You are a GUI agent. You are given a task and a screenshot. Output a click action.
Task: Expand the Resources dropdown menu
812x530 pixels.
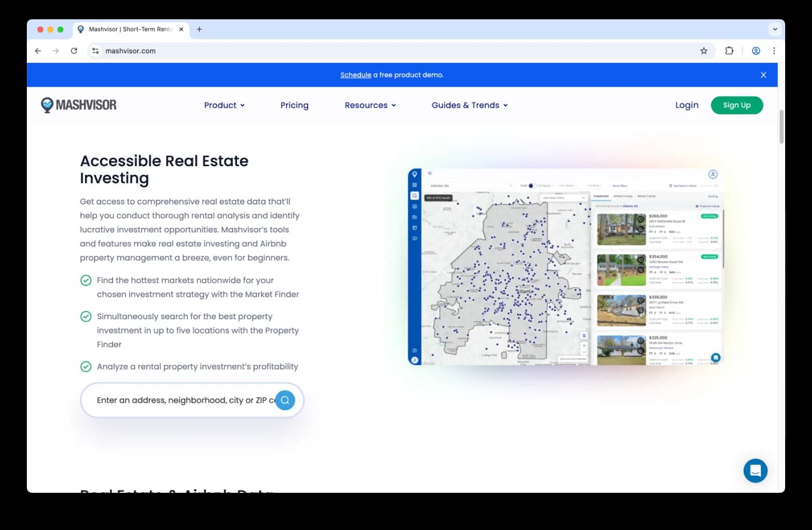click(370, 105)
